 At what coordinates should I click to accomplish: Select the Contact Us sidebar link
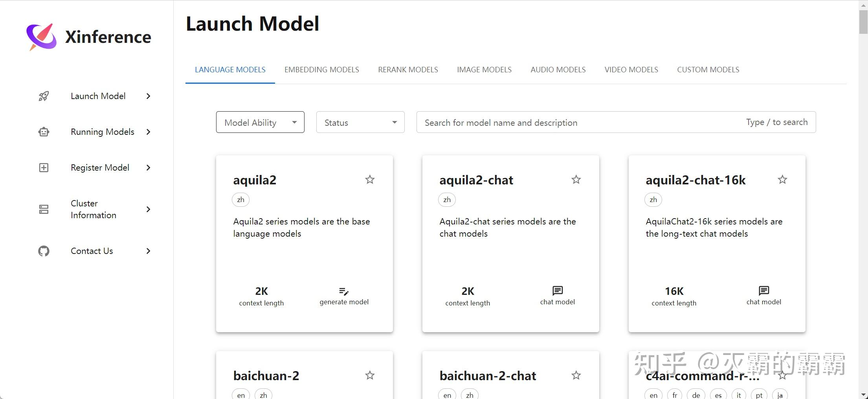coord(92,251)
